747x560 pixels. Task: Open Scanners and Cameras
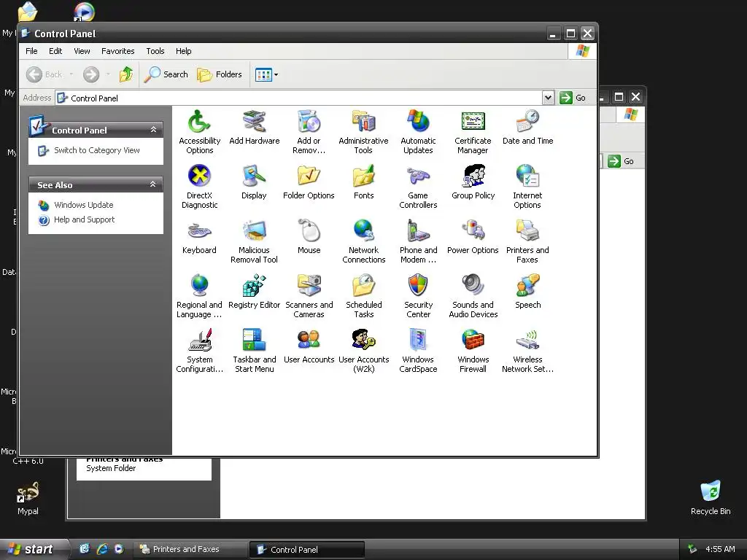309,296
